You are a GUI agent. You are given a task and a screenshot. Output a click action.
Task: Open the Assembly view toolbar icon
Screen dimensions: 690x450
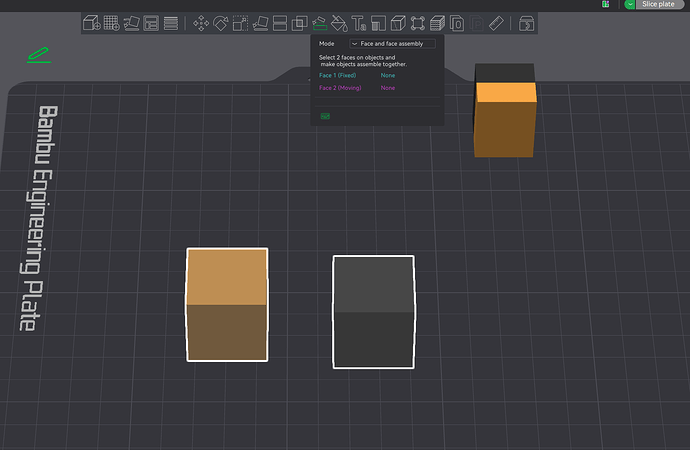(x=526, y=23)
